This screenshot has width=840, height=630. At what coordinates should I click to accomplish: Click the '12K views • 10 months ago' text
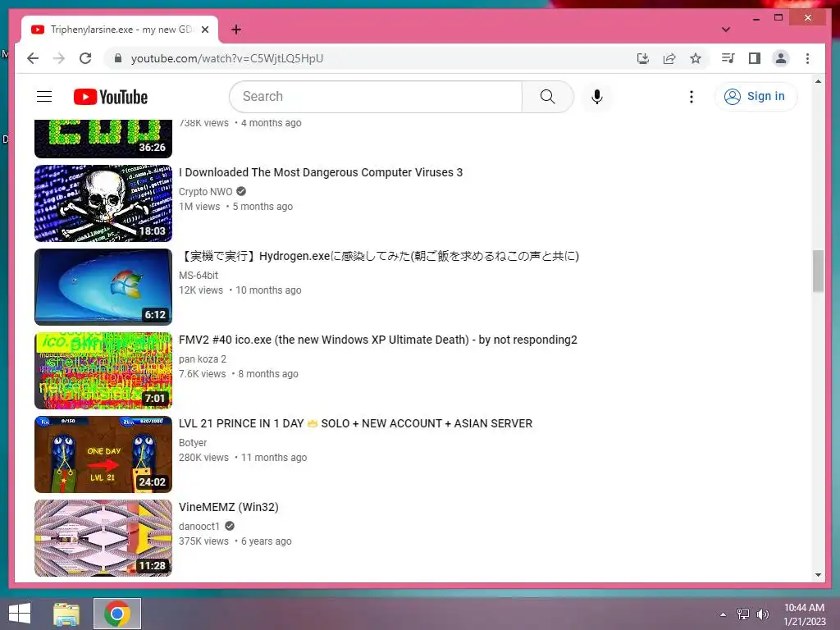pyautogui.click(x=240, y=290)
